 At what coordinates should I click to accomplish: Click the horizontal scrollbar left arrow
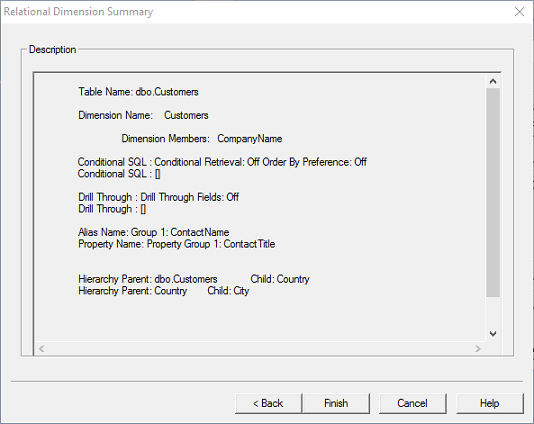click(x=42, y=349)
